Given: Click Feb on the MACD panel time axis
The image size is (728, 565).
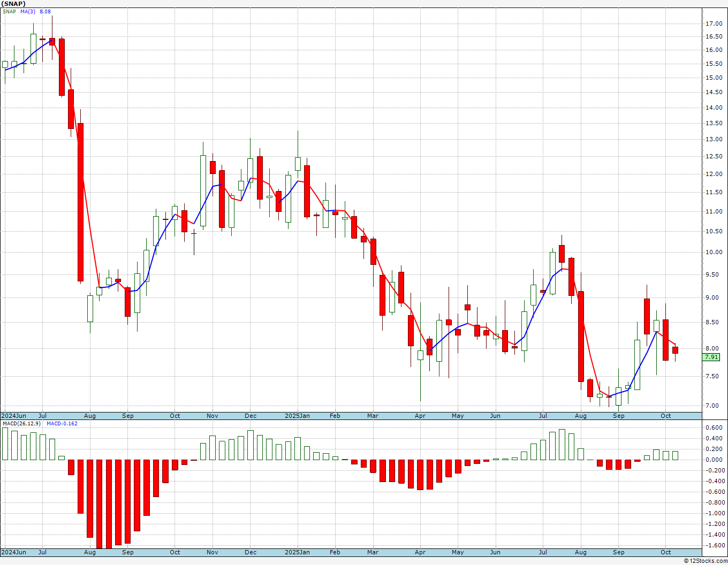Looking at the screenshot, I should (x=335, y=552).
